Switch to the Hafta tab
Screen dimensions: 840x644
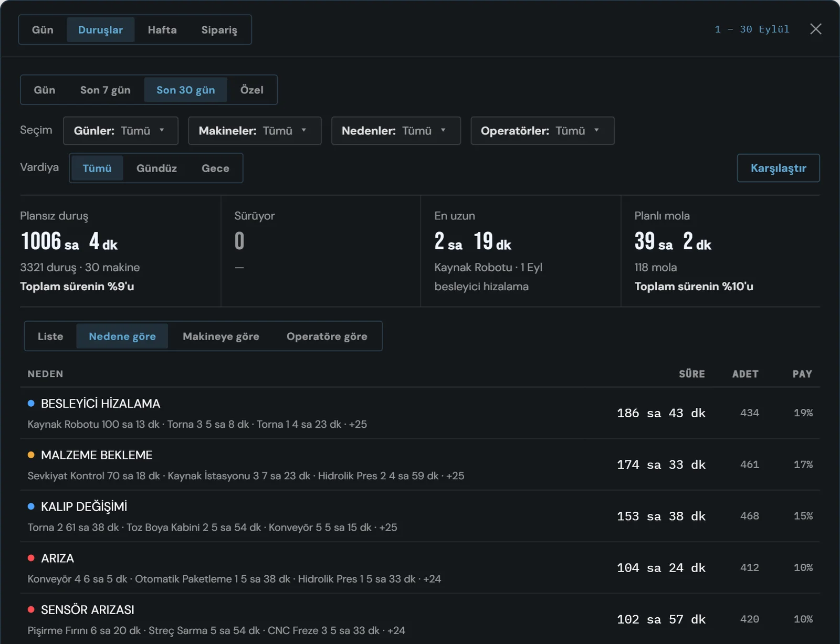coord(162,30)
